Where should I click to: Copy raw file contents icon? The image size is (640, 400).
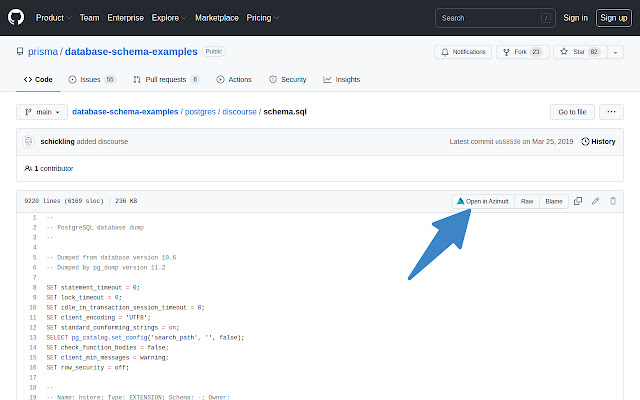click(x=578, y=201)
